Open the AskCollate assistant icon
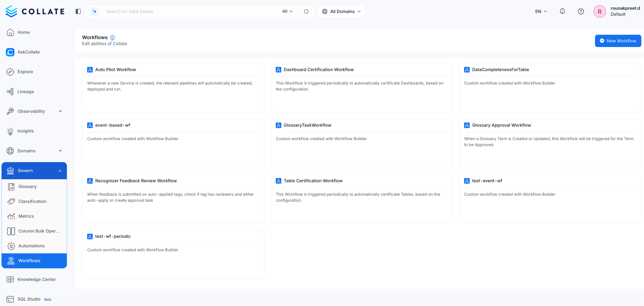The height and width of the screenshot is (306, 644). click(x=10, y=52)
